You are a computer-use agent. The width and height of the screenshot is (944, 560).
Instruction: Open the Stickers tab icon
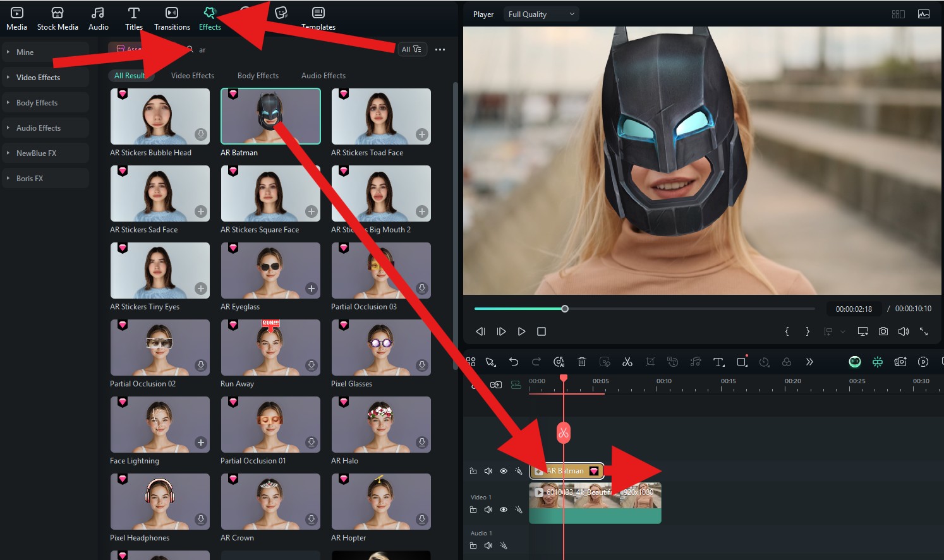click(x=281, y=13)
